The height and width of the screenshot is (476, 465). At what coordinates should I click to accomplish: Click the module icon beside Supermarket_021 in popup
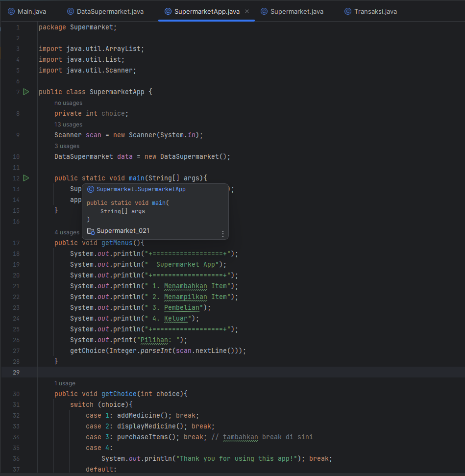click(91, 230)
